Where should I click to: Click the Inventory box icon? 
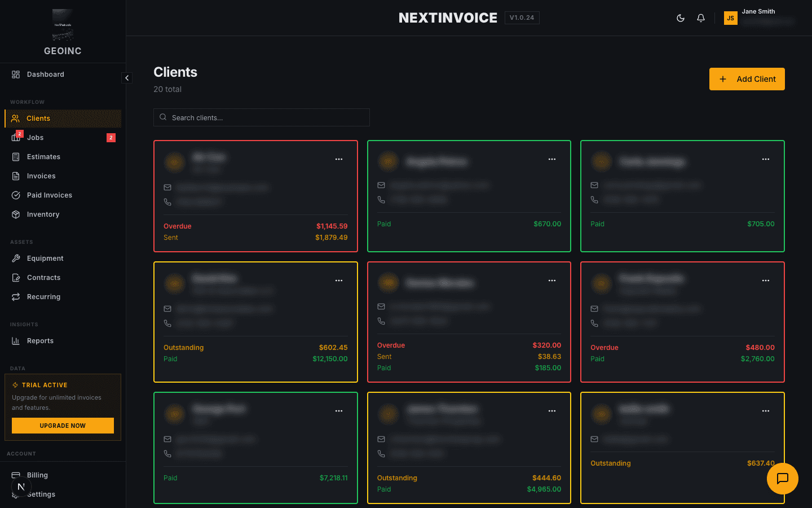[x=16, y=214]
